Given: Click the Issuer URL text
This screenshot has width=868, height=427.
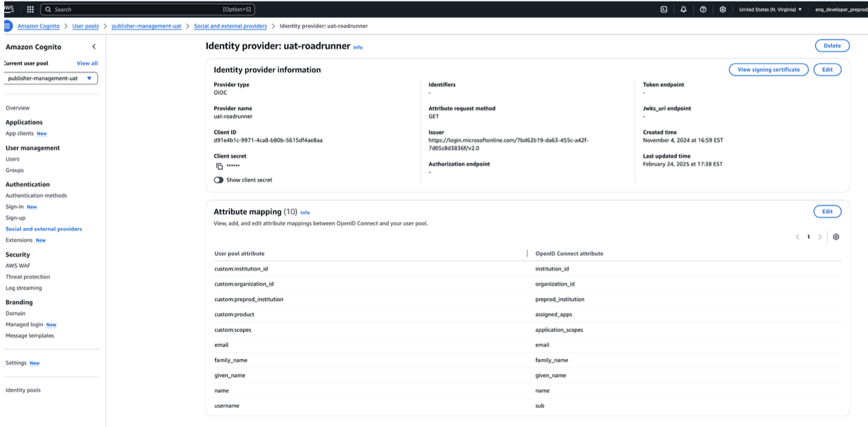Looking at the screenshot, I should [x=508, y=144].
